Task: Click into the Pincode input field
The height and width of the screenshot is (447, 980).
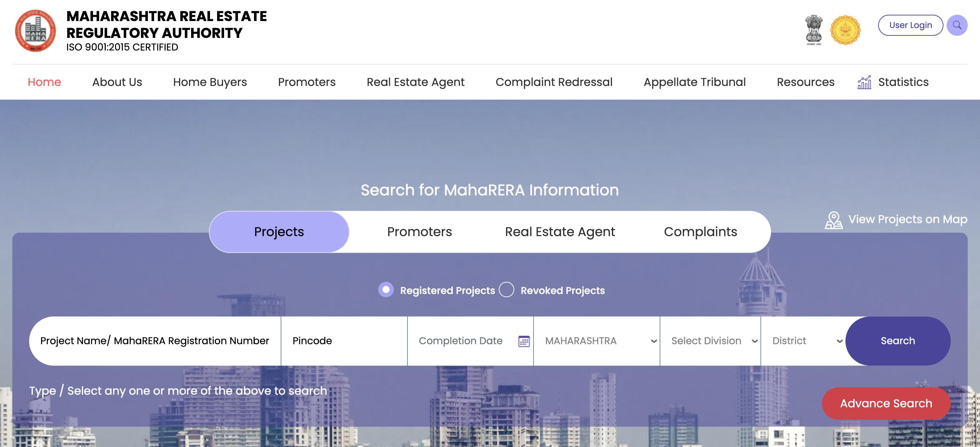Action: [344, 341]
